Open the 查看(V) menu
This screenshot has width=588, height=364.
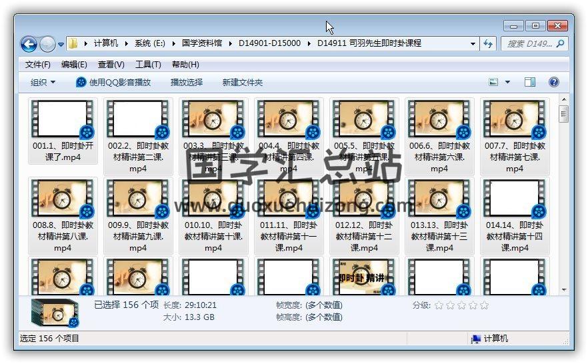click(x=111, y=65)
